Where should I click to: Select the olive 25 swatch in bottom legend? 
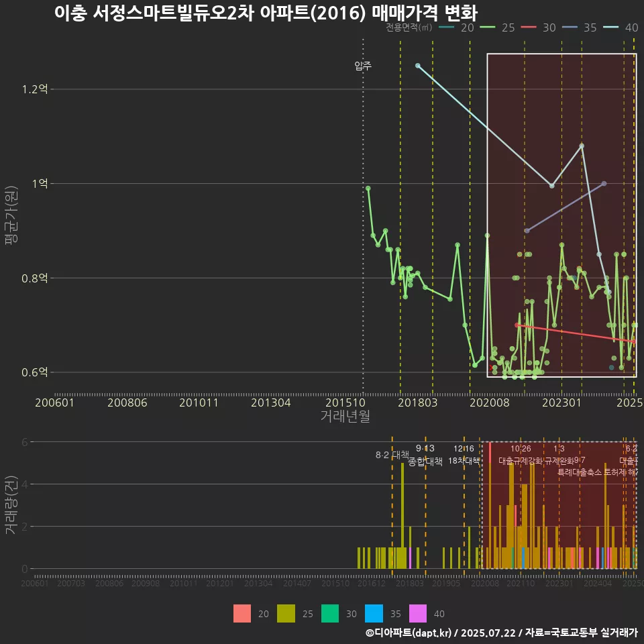pyautogui.click(x=286, y=614)
